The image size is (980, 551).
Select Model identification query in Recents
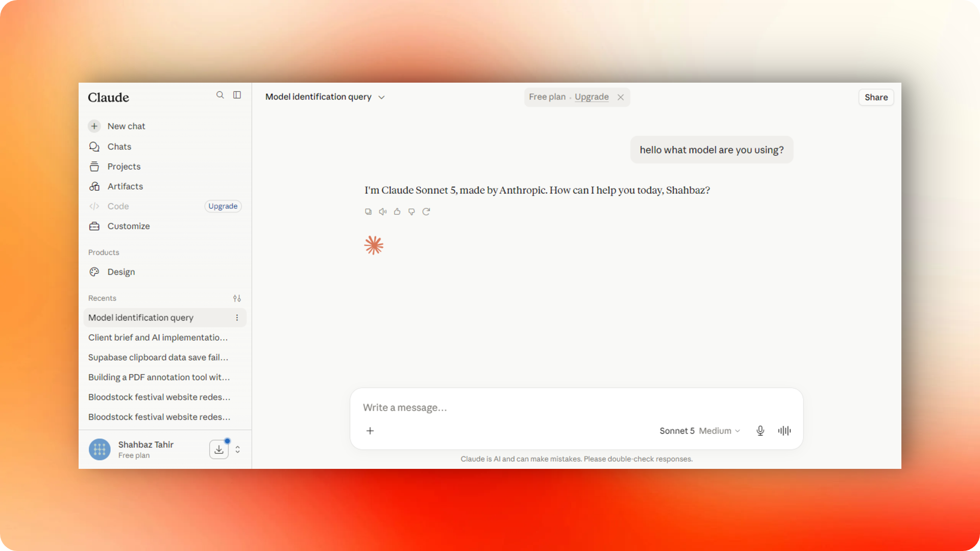(141, 317)
